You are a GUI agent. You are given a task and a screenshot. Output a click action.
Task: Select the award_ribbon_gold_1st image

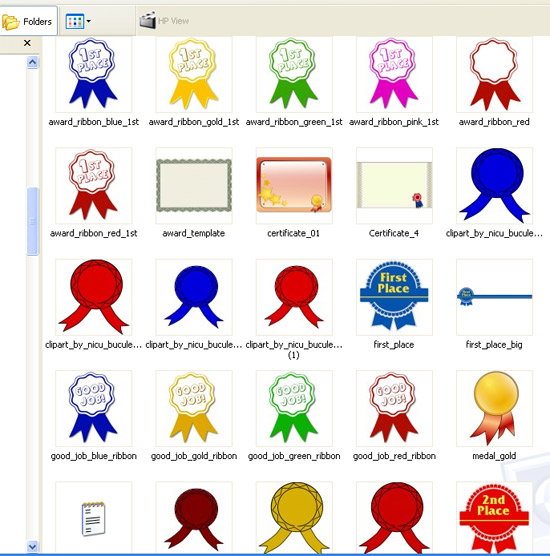click(194, 74)
